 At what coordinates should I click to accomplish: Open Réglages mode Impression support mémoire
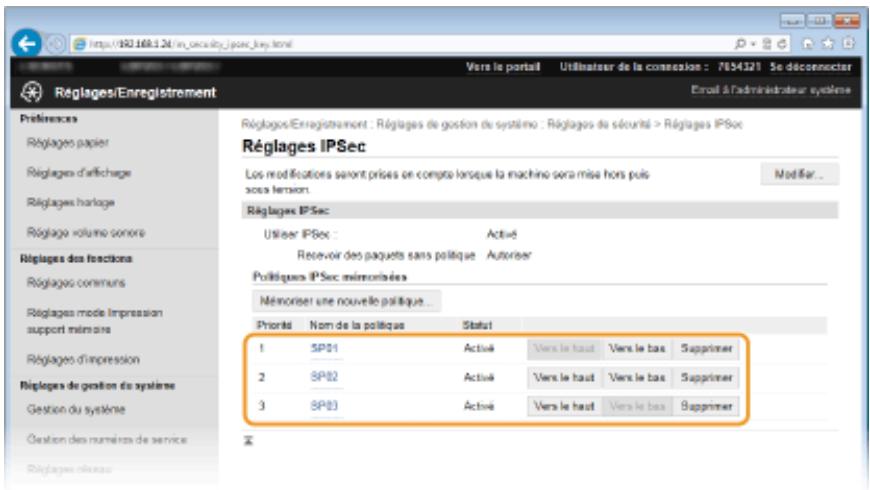94,321
